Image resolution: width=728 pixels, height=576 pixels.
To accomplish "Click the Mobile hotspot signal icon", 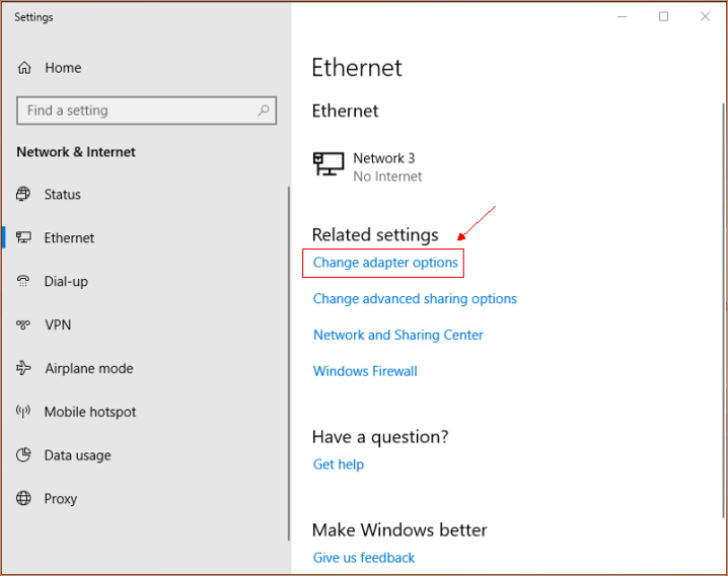I will [24, 412].
